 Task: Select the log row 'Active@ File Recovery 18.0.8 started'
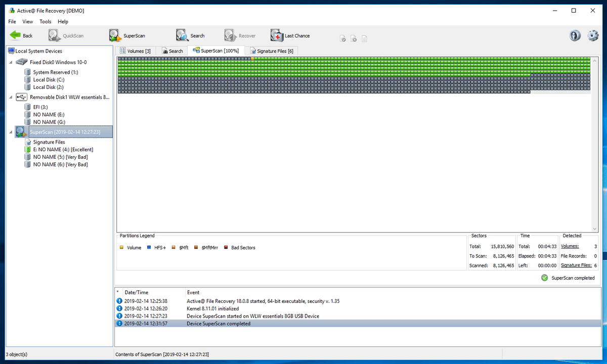358,301
